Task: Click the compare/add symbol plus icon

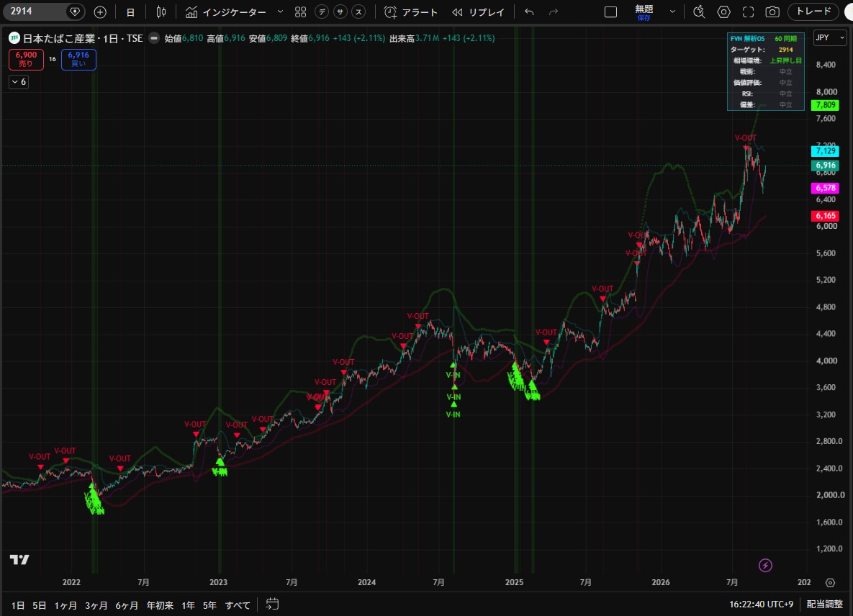Action: click(x=100, y=12)
